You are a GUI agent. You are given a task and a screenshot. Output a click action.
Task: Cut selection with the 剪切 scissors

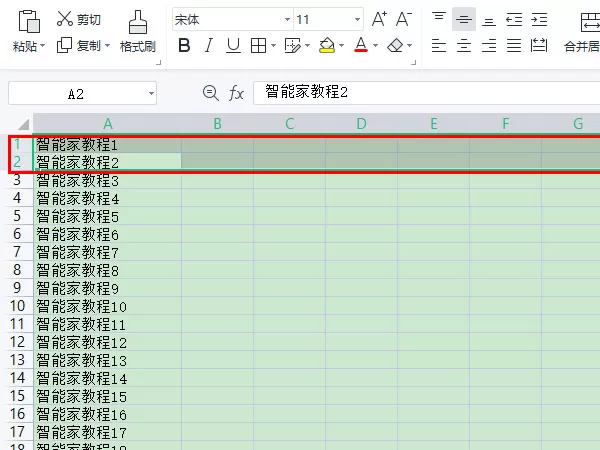pyautogui.click(x=78, y=19)
